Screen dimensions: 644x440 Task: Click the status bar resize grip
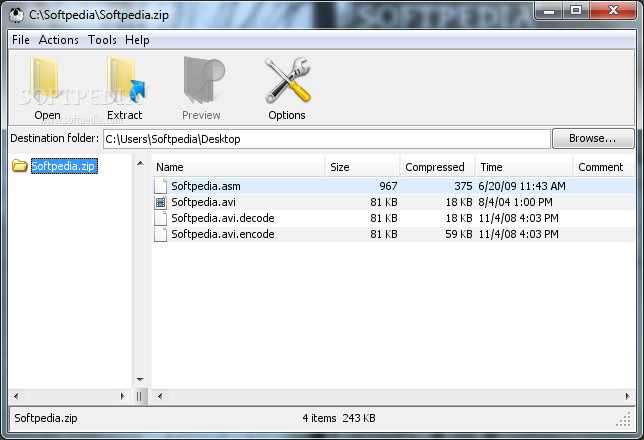[x=625, y=419]
